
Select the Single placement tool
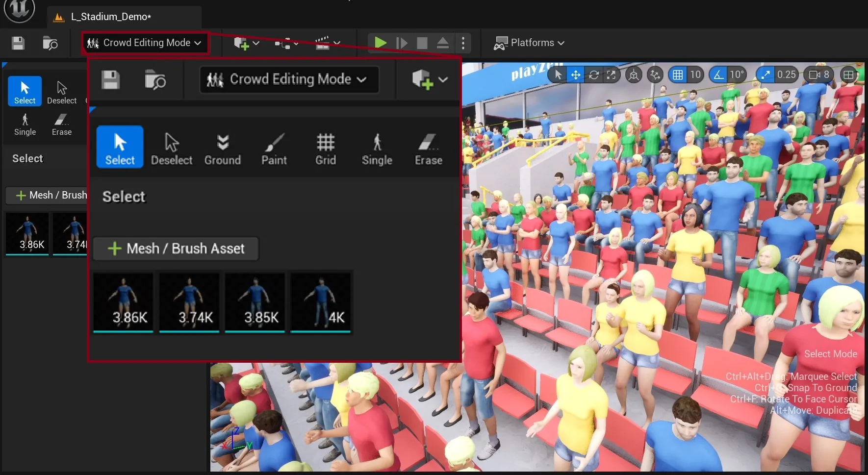[x=376, y=147]
